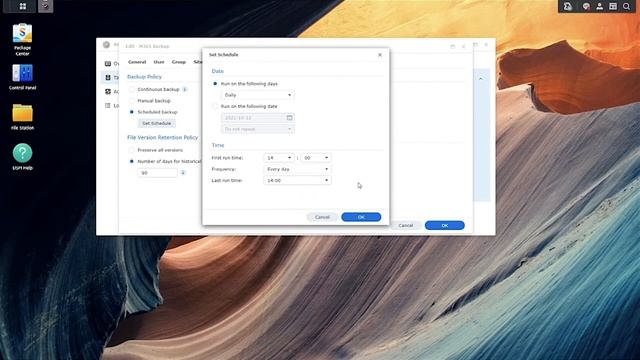Confirm the Set Schedule dialog with OK

pyautogui.click(x=361, y=217)
